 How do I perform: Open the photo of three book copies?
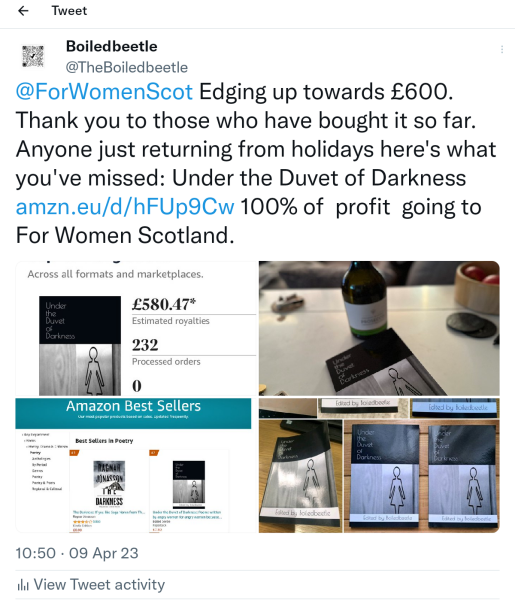click(x=379, y=465)
